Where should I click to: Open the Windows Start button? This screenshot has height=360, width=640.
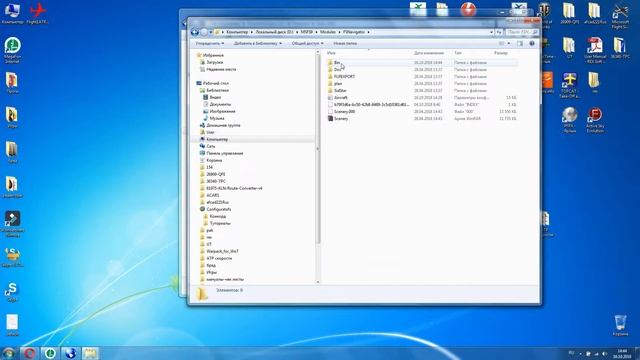coord(9,353)
